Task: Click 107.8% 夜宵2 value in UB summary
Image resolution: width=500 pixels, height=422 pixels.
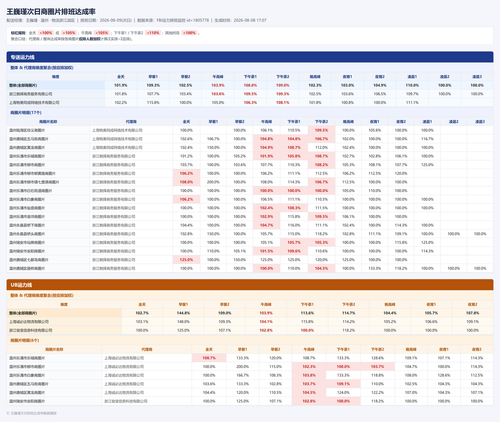Action: [472, 313]
